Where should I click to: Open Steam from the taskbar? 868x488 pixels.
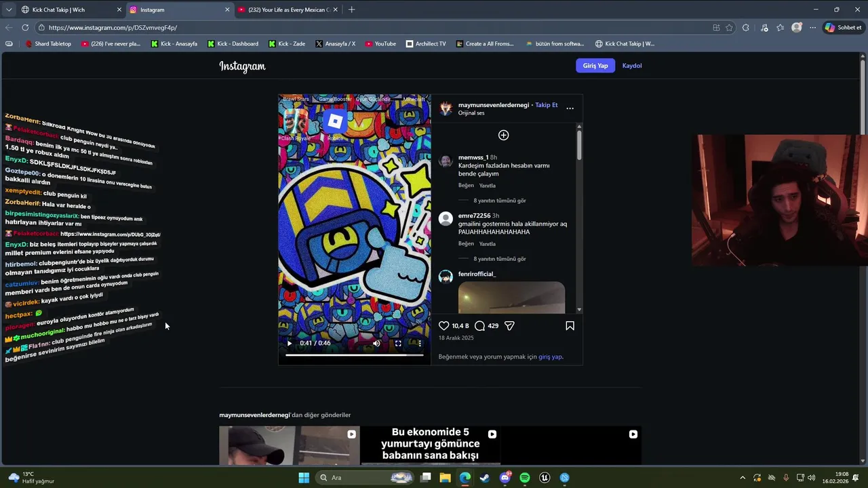click(485, 478)
